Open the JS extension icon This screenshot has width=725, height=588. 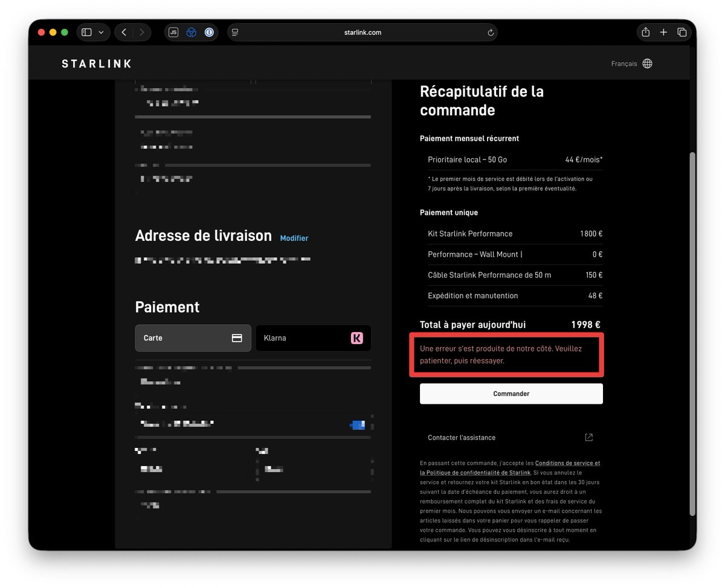173,33
